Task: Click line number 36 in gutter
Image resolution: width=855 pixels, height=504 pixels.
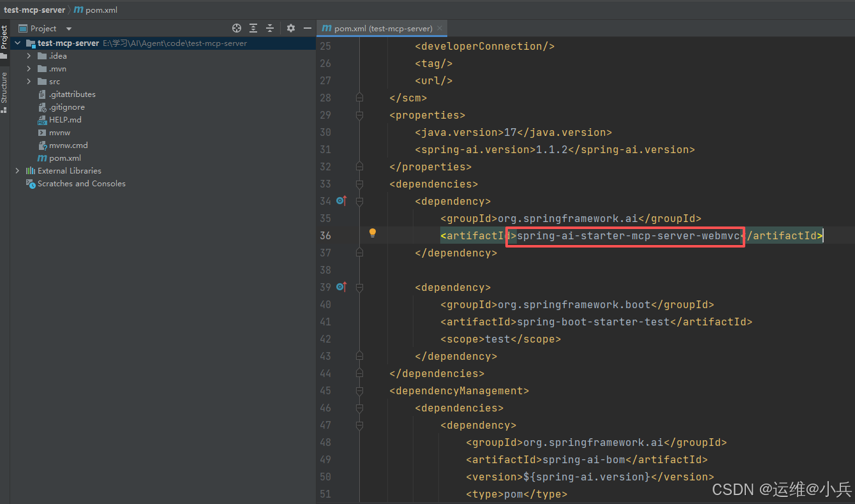Action: [325, 235]
